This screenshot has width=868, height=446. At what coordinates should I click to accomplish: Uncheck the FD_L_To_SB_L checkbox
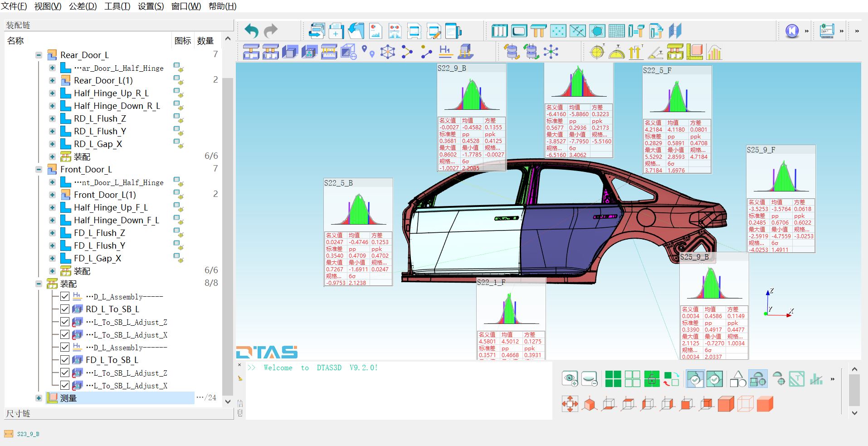(65, 360)
